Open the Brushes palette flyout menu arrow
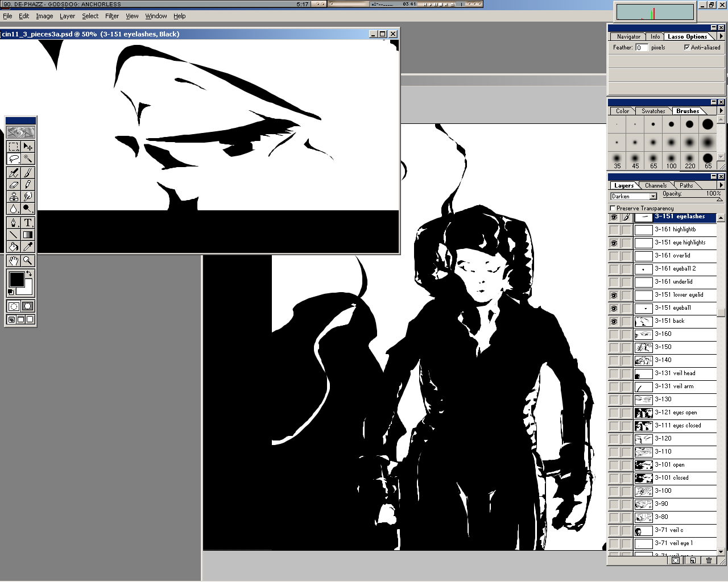The height and width of the screenshot is (582, 728). (721, 111)
